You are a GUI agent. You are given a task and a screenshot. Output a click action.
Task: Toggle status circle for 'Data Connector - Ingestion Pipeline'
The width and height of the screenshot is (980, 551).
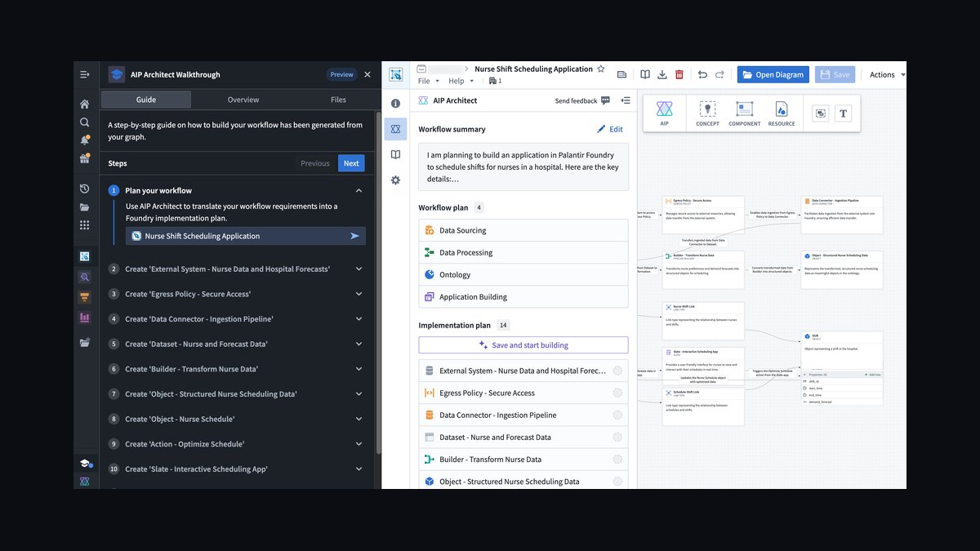(617, 415)
